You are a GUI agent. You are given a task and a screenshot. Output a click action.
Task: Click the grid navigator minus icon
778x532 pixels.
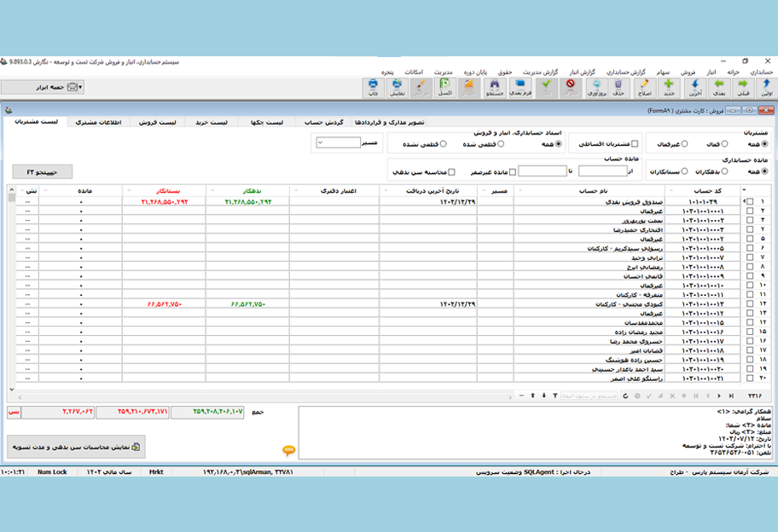coord(521,396)
